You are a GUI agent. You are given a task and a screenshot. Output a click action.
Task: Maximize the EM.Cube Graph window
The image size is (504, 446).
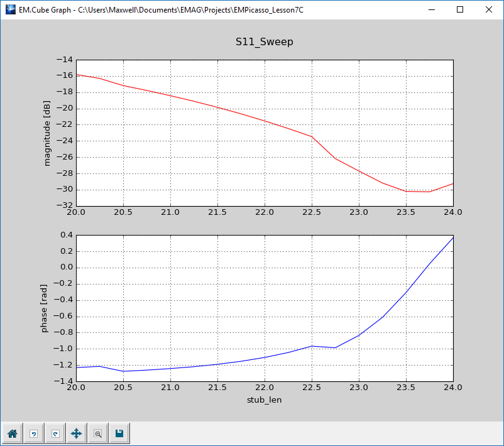[460, 9]
